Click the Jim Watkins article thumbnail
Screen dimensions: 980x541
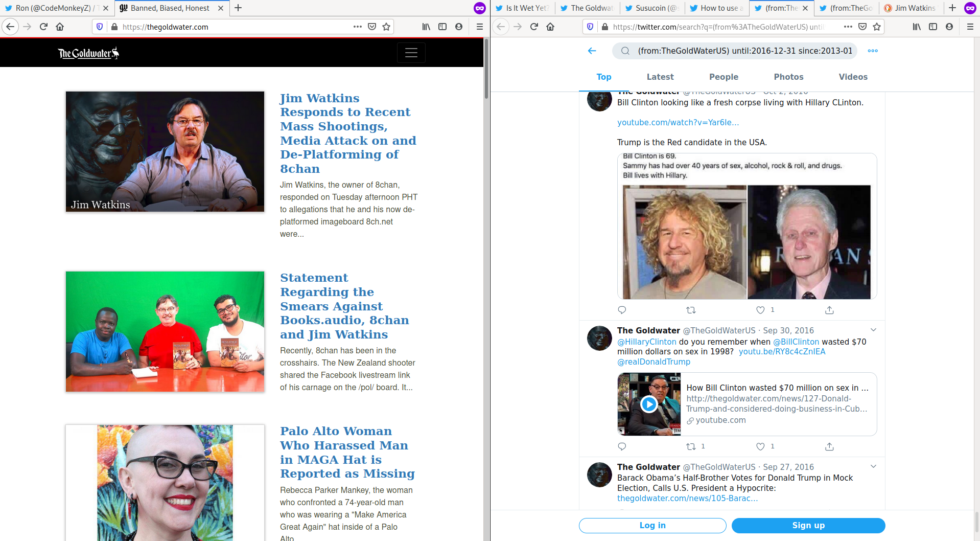click(x=165, y=151)
